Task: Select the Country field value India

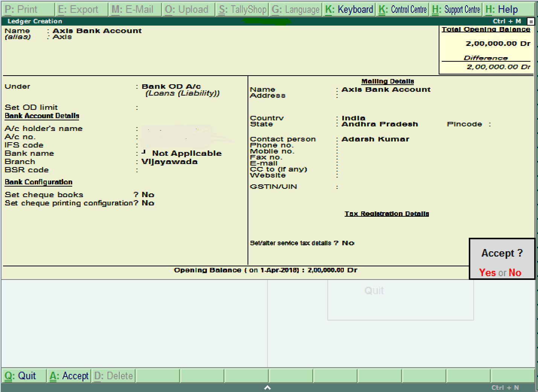Action: pos(353,118)
